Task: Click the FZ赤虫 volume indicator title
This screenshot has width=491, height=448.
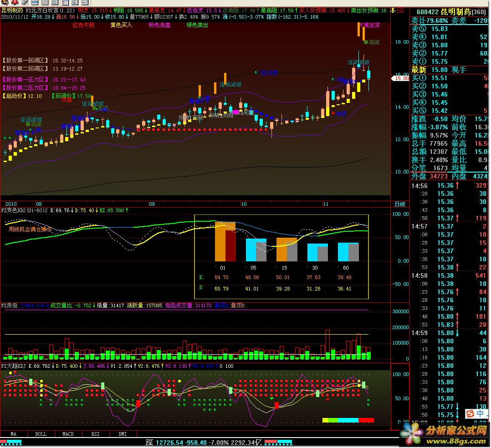Action: tap(10, 305)
